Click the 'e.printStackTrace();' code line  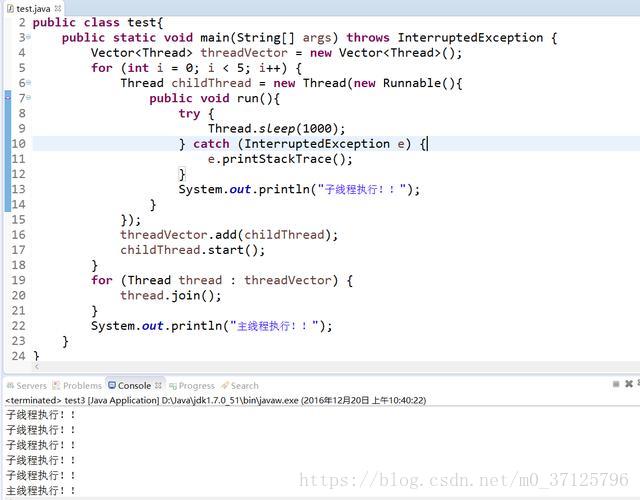[x=280, y=159]
